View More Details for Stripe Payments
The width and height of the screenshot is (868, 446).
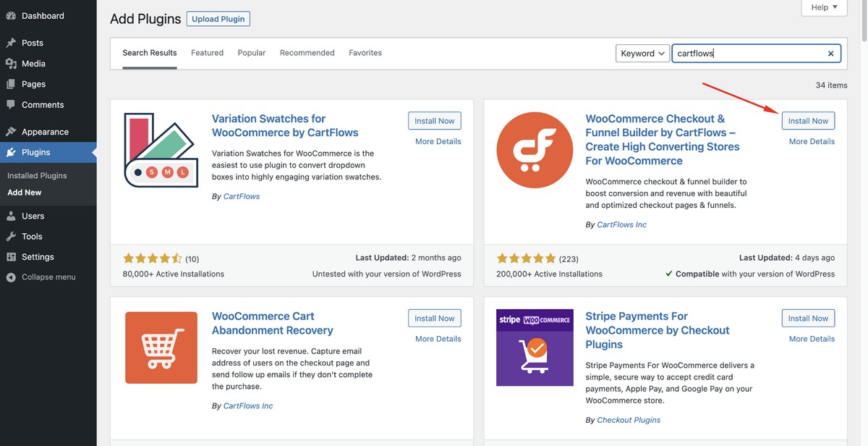point(812,339)
